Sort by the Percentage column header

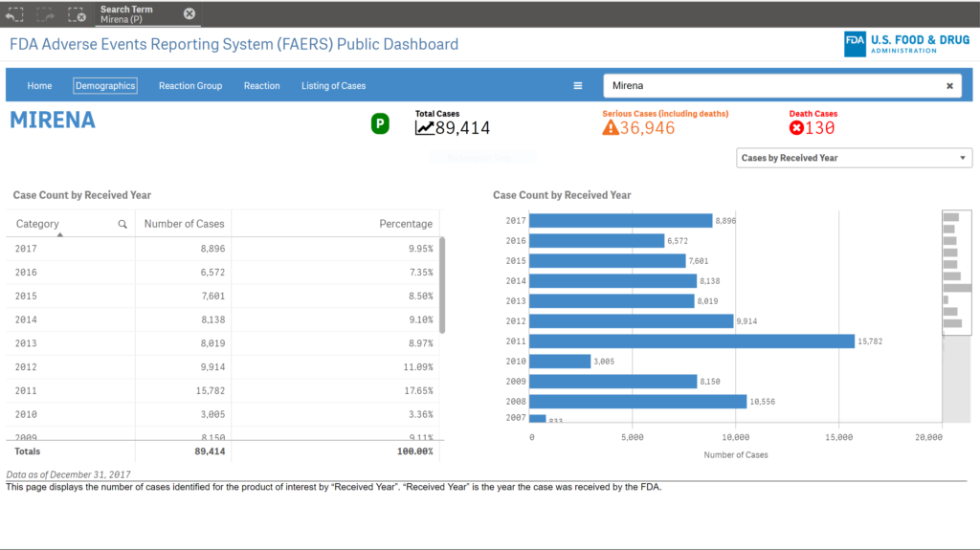click(406, 224)
